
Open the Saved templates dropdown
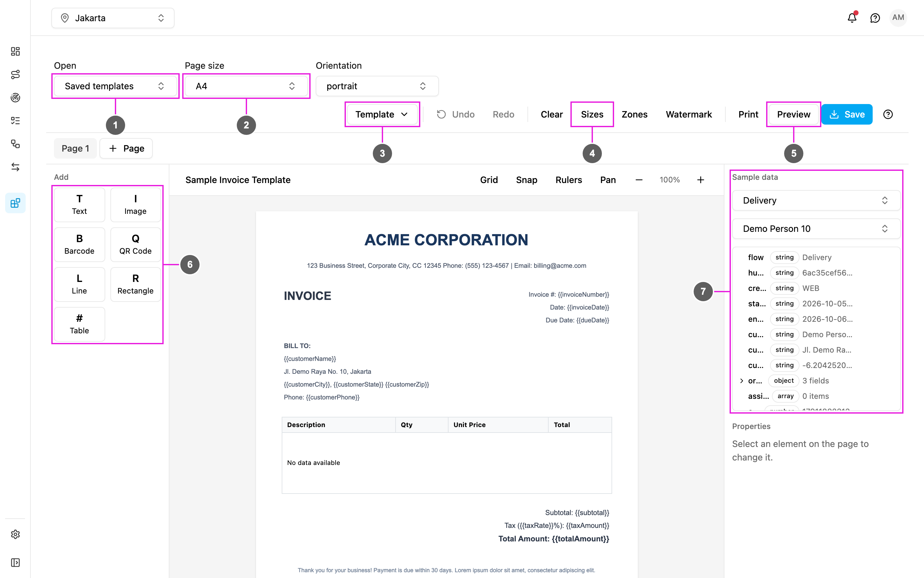(x=115, y=86)
